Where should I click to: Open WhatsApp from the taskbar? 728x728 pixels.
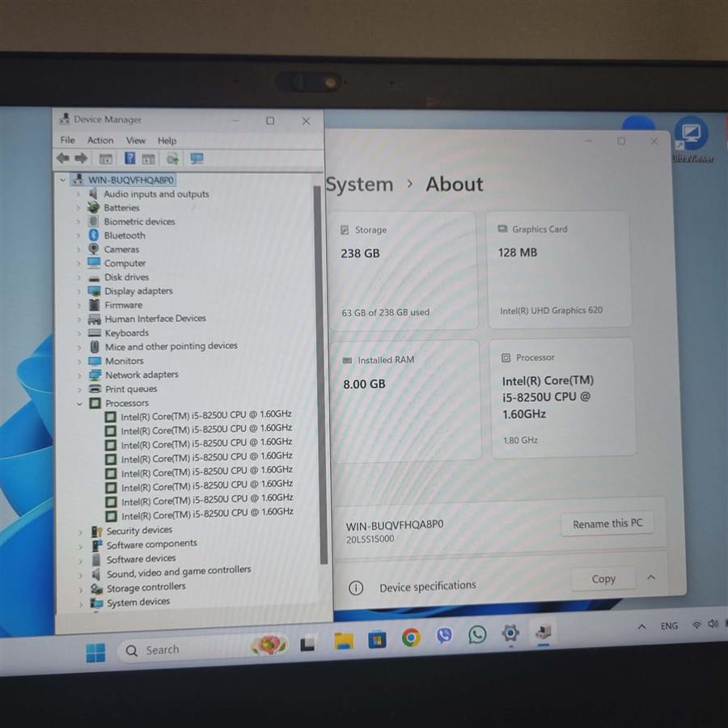pos(477,635)
